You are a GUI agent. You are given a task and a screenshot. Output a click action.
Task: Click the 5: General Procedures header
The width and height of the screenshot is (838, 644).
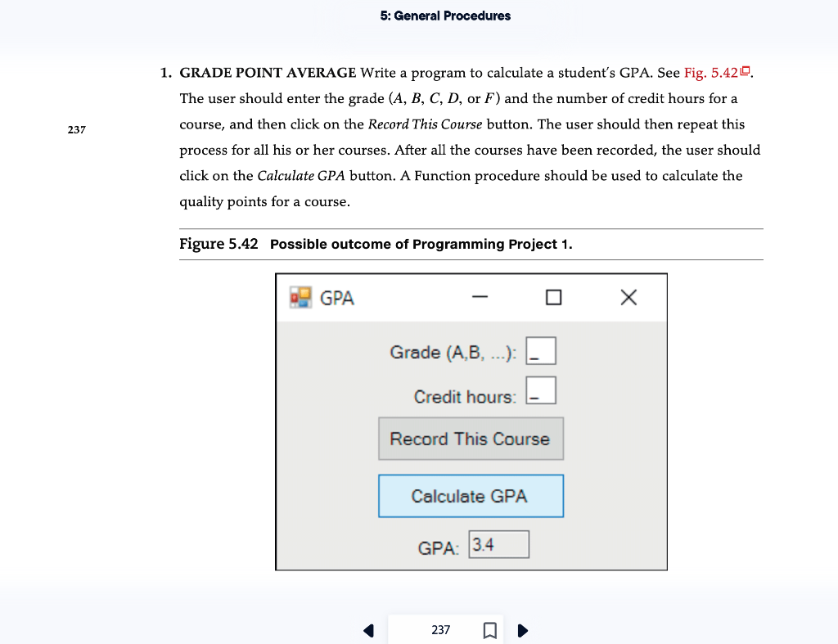click(446, 16)
